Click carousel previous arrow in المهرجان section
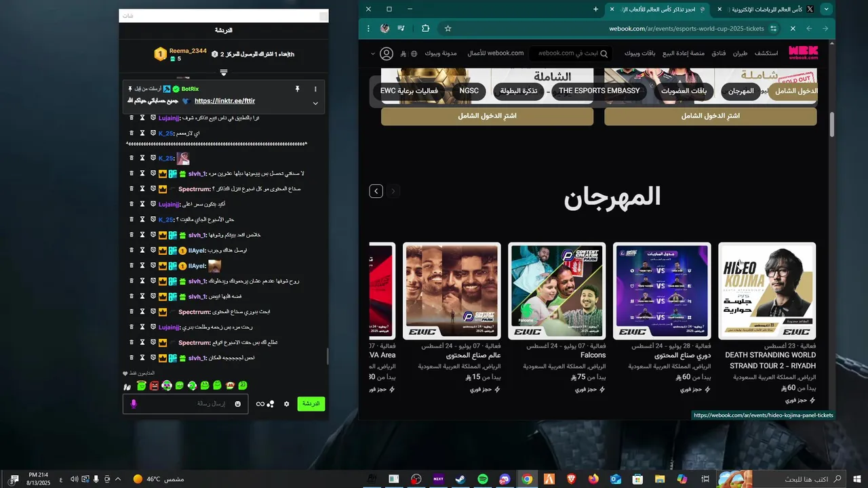The image size is (868, 488). point(376,191)
